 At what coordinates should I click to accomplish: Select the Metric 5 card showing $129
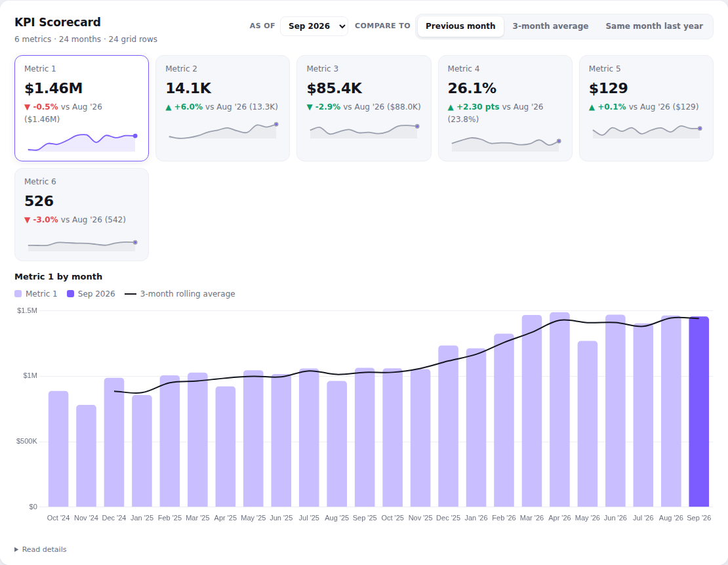tap(646, 108)
